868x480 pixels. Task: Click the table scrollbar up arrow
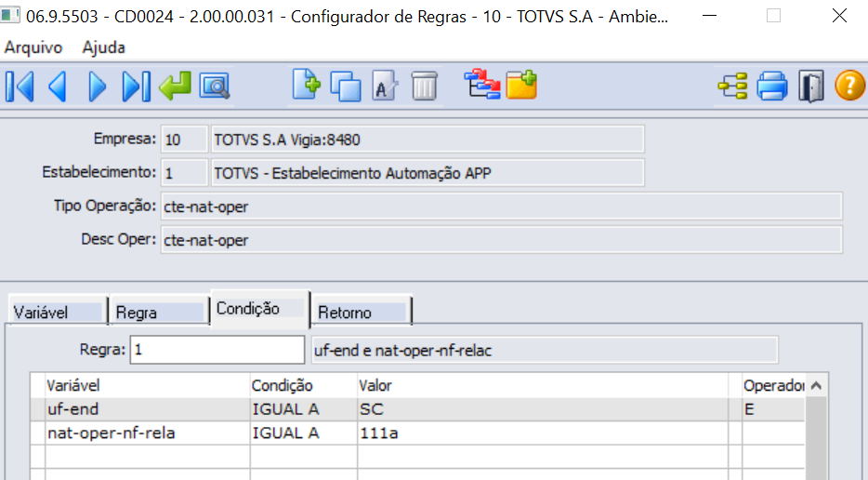816,385
